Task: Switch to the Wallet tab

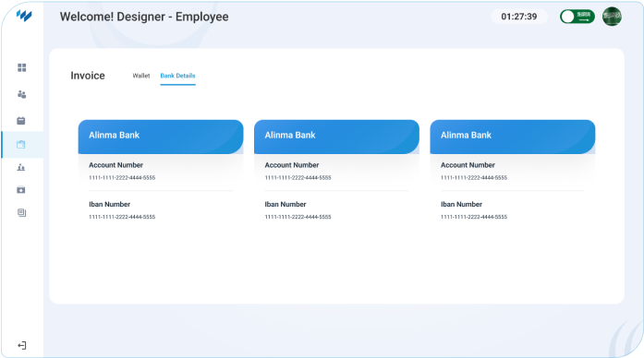Action: pyautogui.click(x=141, y=76)
